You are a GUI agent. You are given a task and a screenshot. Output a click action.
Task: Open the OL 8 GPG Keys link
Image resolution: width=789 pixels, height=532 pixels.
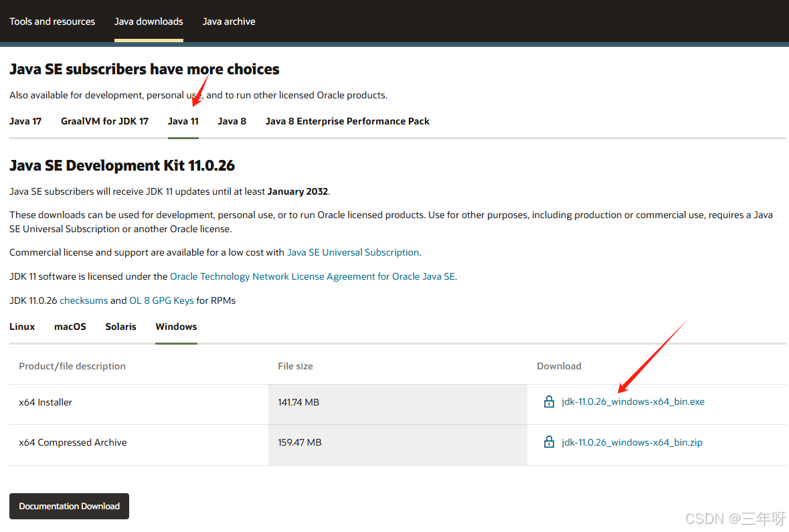click(161, 300)
